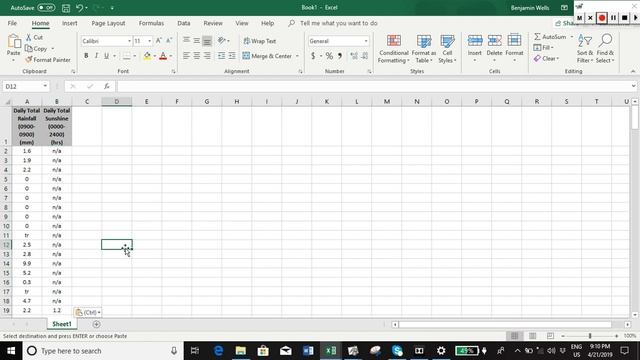Apply the yellow fill color
Image resolution: width=640 pixels, height=360 pixels.
coord(147,56)
